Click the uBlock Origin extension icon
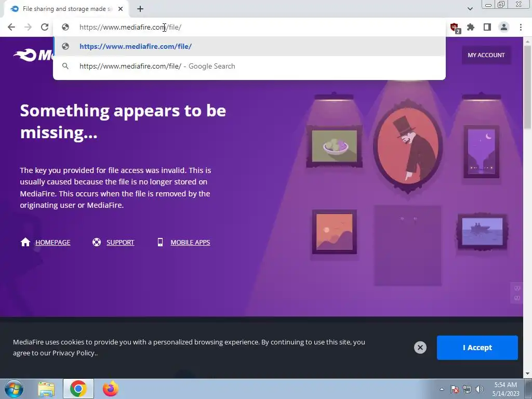This screenshot has width=532, height=399. [x=455, y=28]
